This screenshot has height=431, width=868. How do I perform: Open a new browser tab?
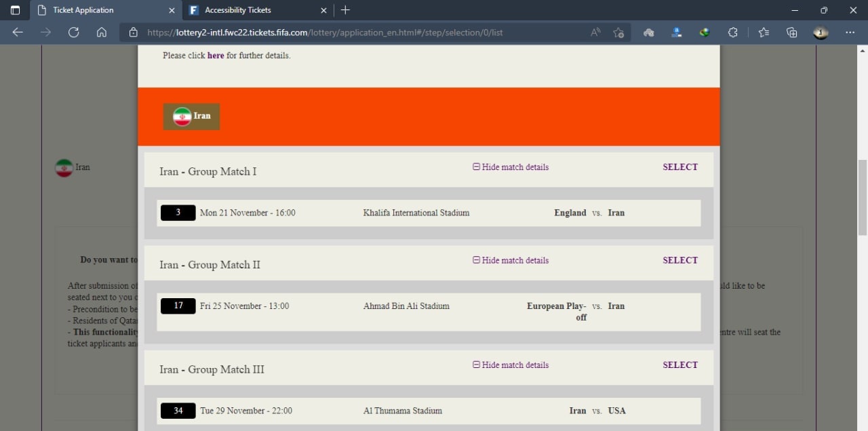345,10
